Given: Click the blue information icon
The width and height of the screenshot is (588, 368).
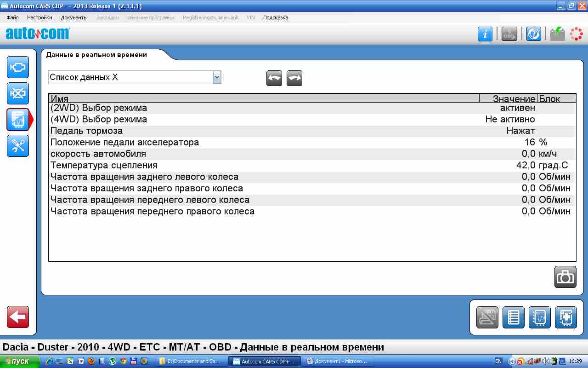Looking at the screenshot, I should tap(485, 34).
